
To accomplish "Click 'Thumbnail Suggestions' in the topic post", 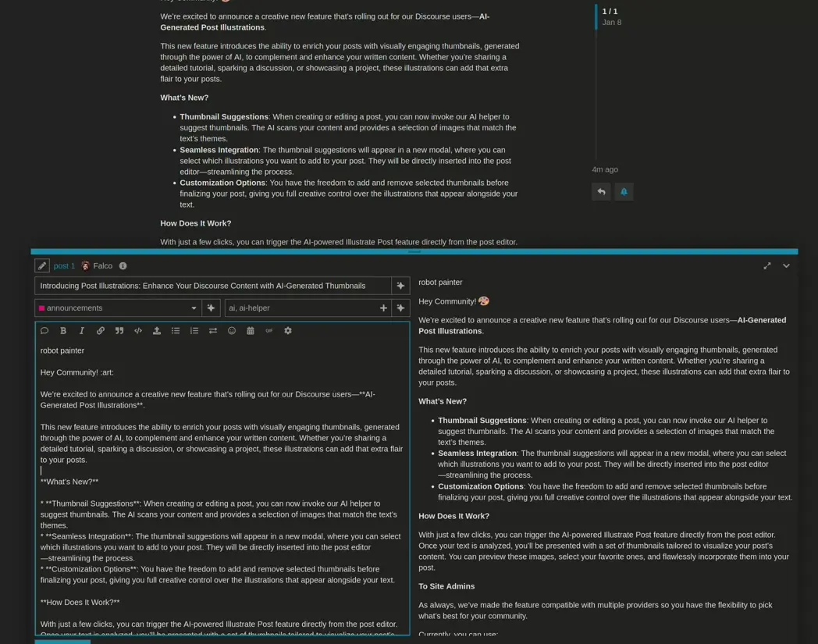I will click(x=224, y=117).
